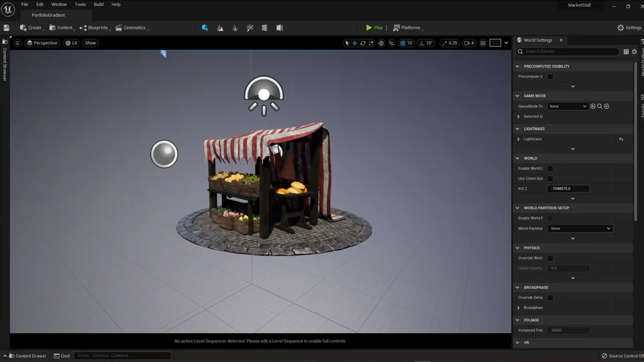Open World Partition None dropdown
Image resolution: width=644 pixels, height=362 pixels.
(x=580, y=229)
